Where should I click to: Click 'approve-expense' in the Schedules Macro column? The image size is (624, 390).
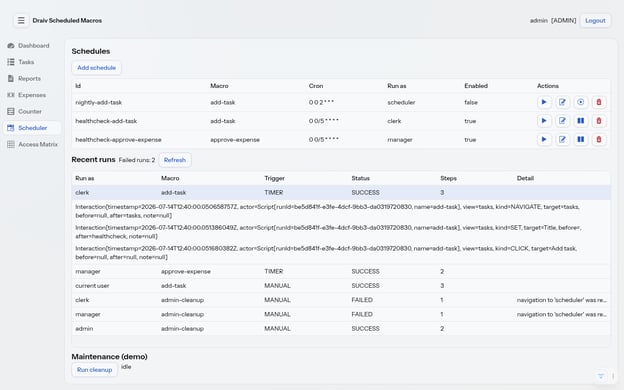[235, 140]
